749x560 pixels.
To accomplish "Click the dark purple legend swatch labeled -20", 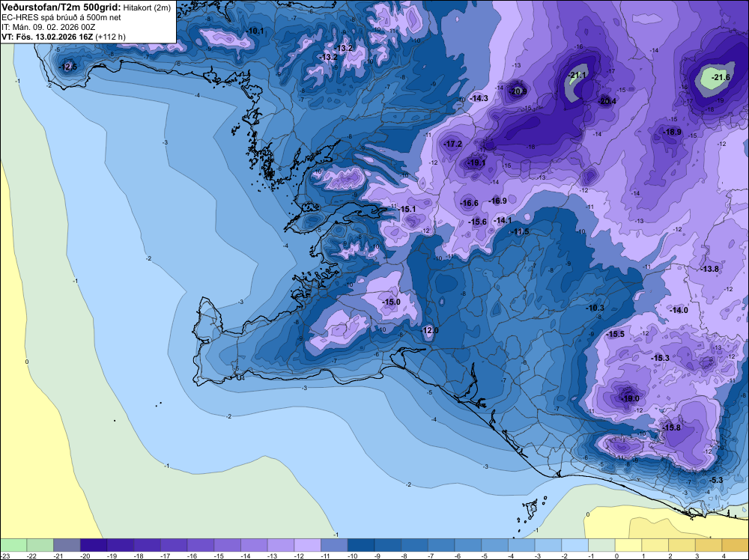I will point(94,545).
